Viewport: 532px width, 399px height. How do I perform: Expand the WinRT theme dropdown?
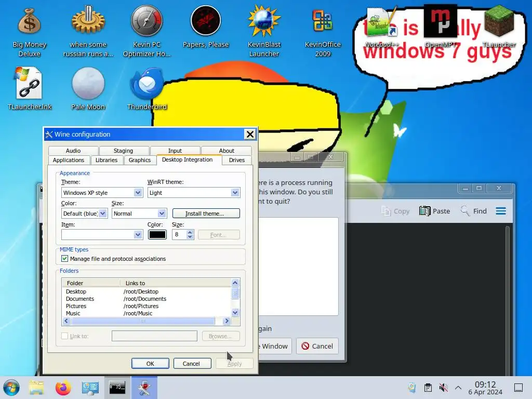[x=235, y=193]
